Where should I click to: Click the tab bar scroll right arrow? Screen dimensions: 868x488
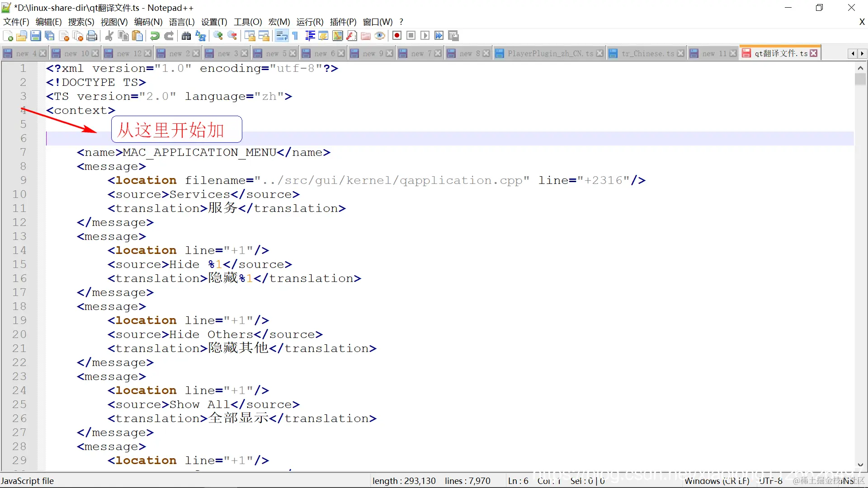tap(862, 53)
